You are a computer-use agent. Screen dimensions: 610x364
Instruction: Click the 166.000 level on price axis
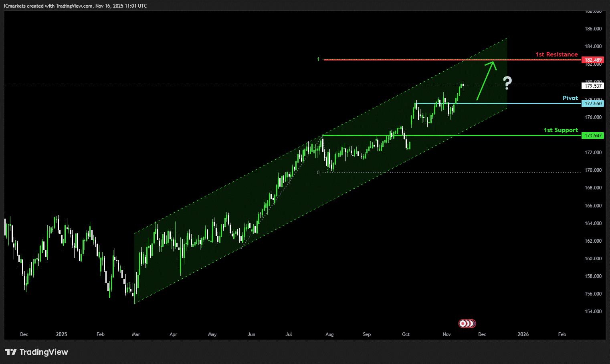click(593, 206)
